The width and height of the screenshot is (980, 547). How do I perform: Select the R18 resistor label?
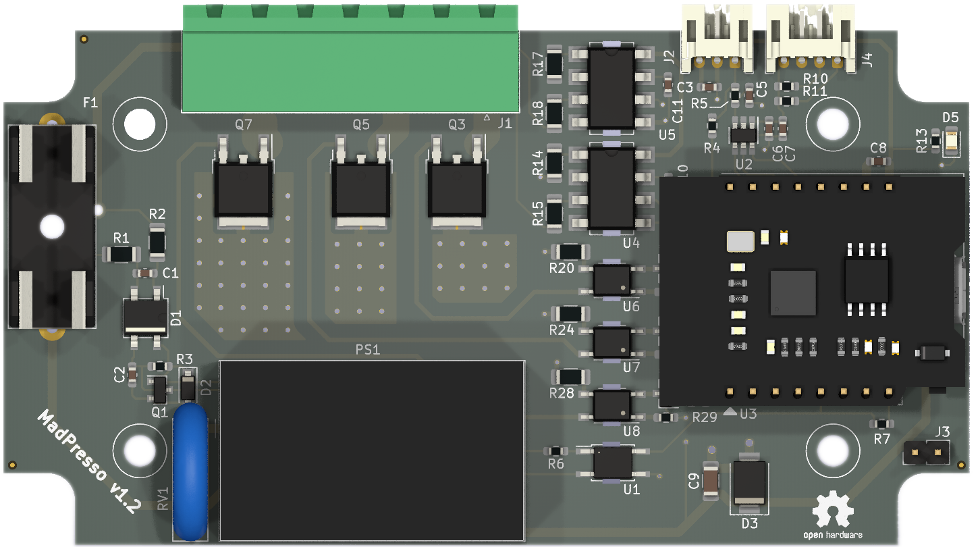[x=538, y=113]
